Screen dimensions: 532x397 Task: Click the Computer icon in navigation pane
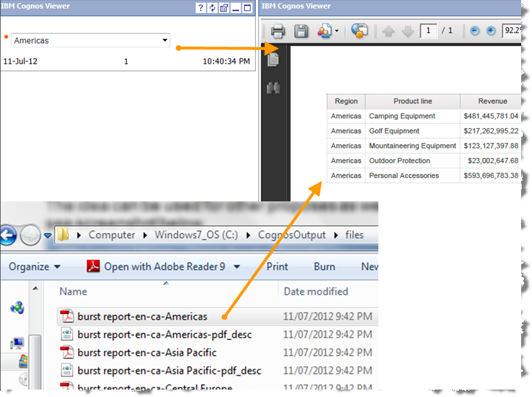coord(17,343)
